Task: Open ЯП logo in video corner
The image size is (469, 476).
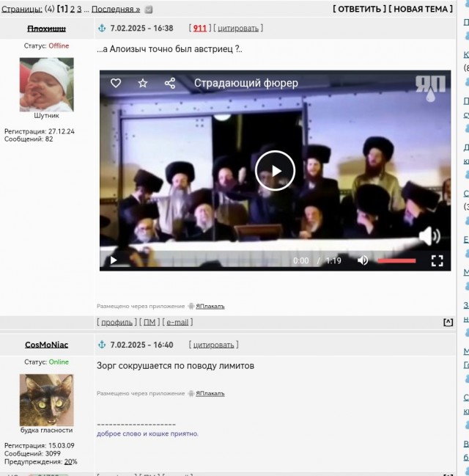Action: click(x=430, y=88)
